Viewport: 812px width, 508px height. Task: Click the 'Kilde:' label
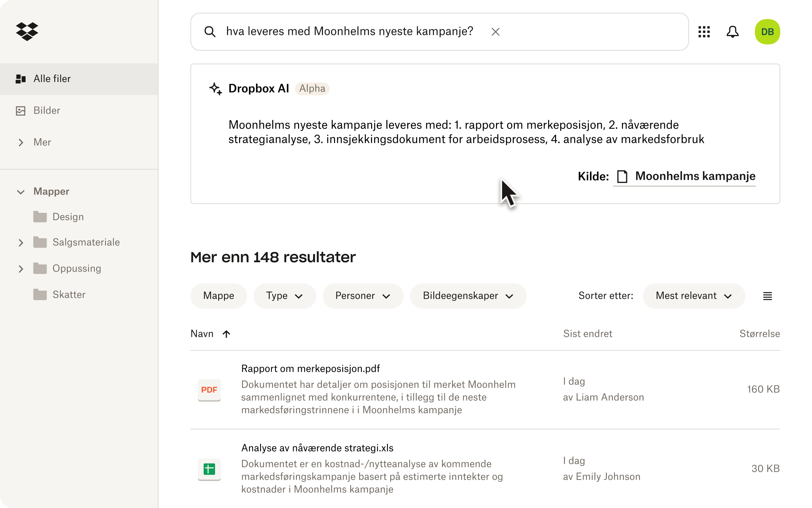(593, 177)
